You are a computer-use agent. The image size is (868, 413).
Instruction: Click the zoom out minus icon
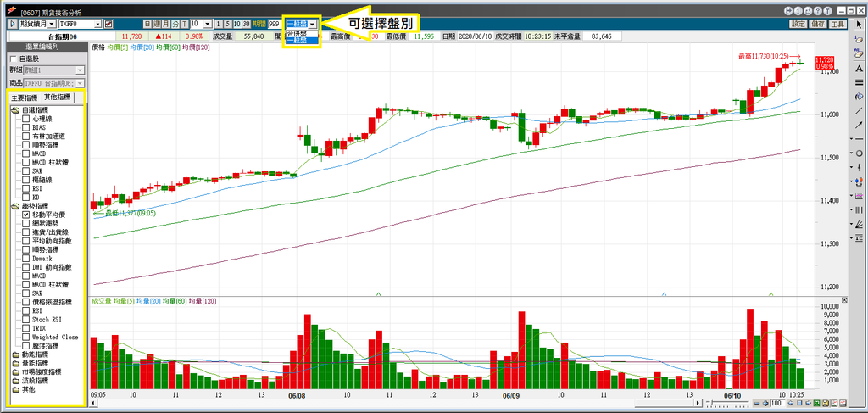click(x=758, y=403)
